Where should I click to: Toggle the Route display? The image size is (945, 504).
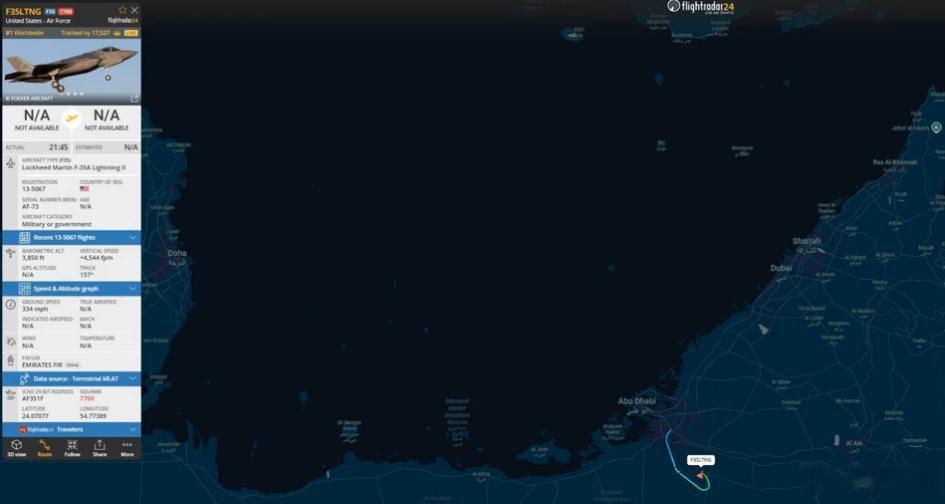pyautogui.click(x=45, y=448)
